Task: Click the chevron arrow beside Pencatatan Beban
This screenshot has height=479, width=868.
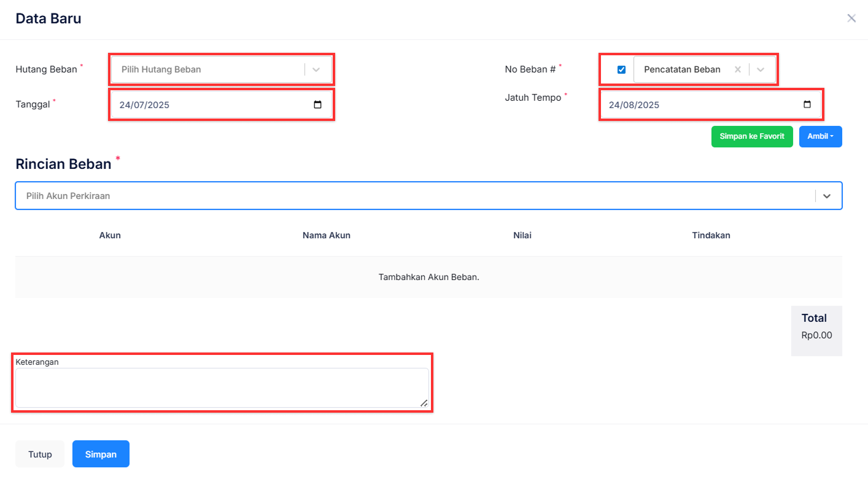Action: coord(761,69)
